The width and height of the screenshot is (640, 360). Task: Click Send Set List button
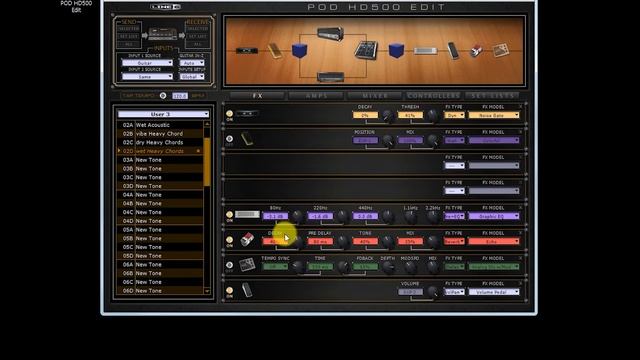[129, 36]
